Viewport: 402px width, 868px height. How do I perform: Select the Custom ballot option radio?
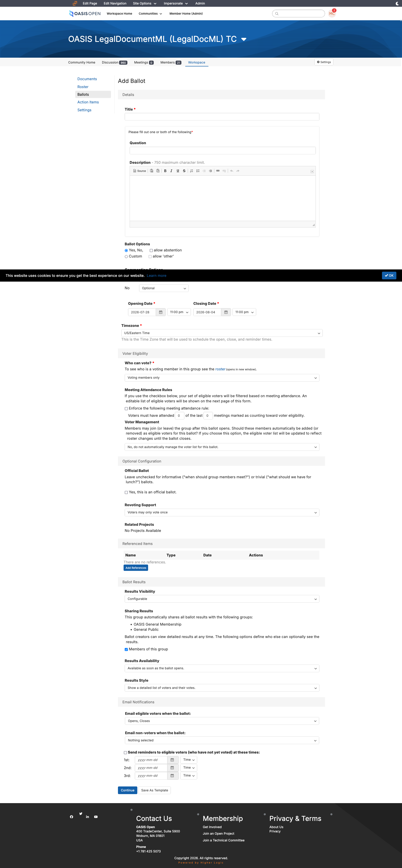pyautogui.click(x=126, y=257)
